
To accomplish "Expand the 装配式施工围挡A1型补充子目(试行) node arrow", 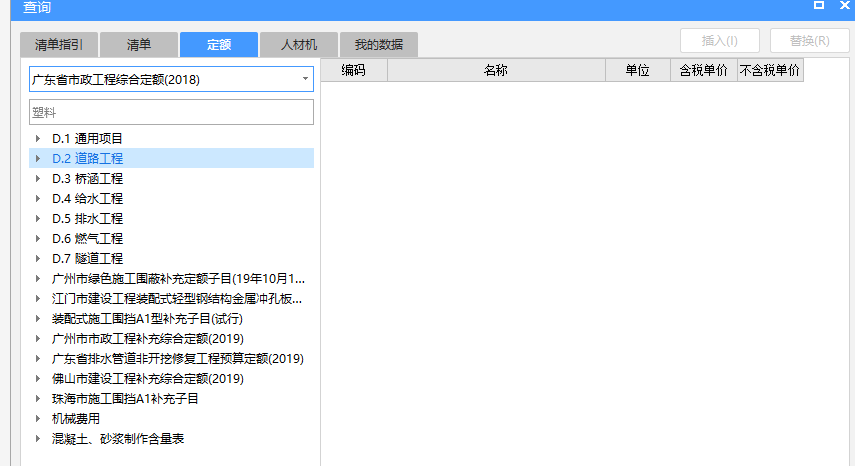I will pyautogui.click(x=38, y=318).
